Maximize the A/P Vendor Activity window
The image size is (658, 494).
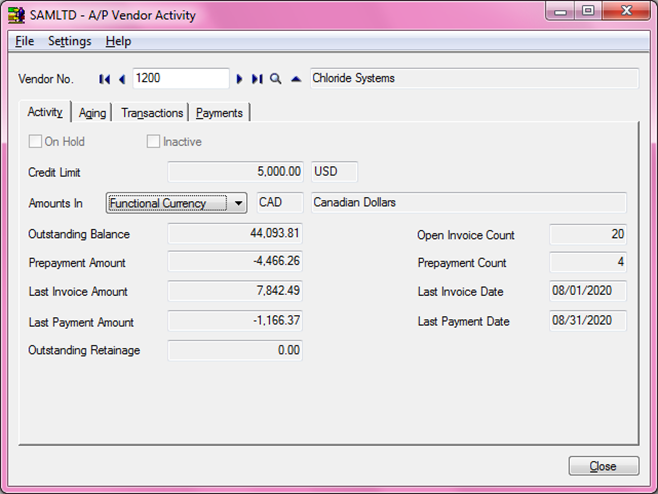click(x=589, y=11)
